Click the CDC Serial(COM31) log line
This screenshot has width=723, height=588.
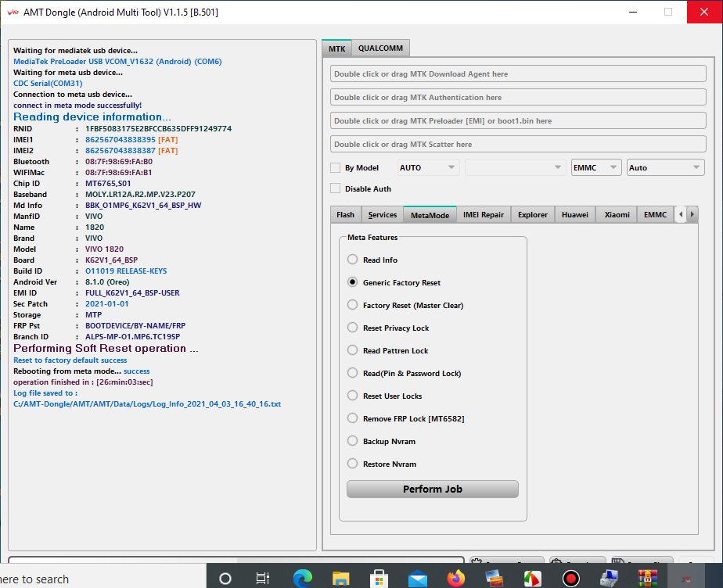pyautogui.click(x=48, y=84)
